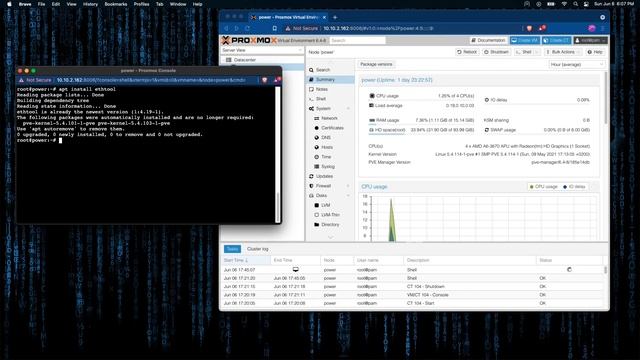Click the Reboot button

pyautogui.click(x=467, y=52)
